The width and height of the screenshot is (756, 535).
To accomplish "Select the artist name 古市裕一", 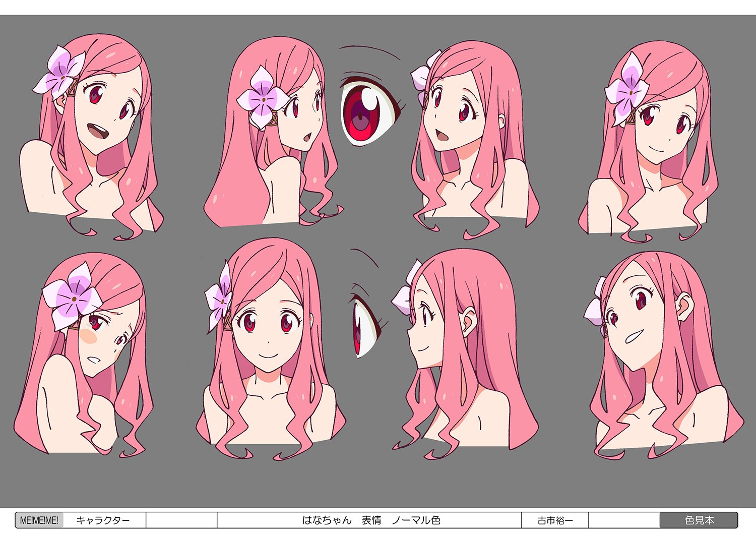I will pyautogui.click(x=555, y=520).
